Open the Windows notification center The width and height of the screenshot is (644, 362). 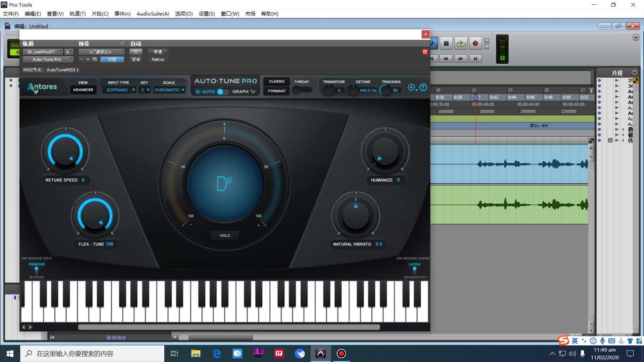pos(630,354)
